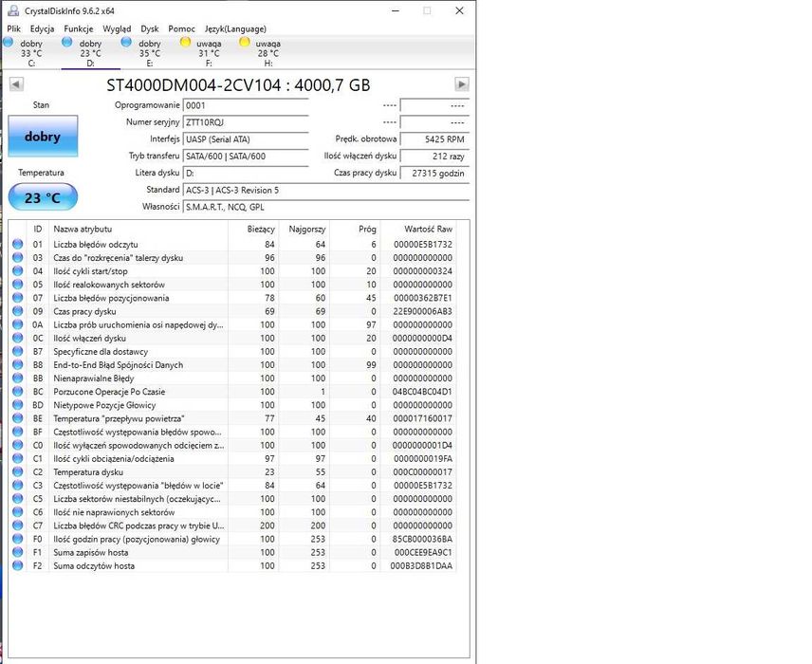
Task: Select drive C: status tab
Action: [x=31, y=53]
